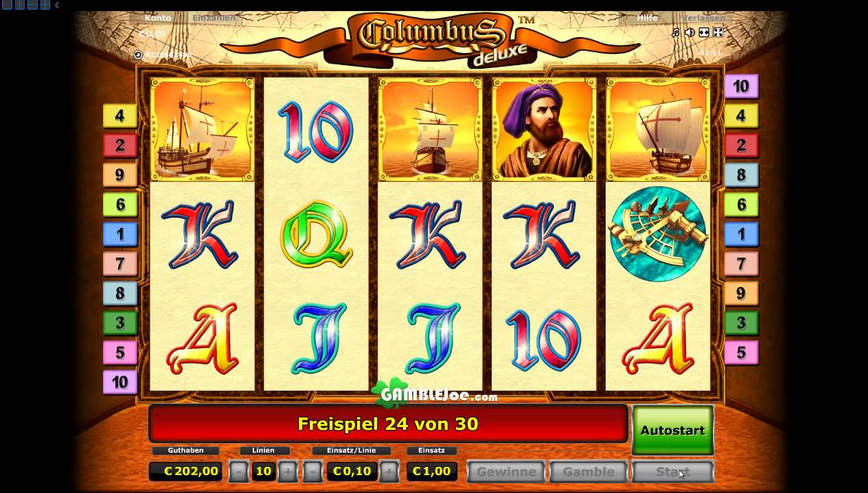Select the four-pane grid layout icon
The width and height of the screenshot is (868, 493).
point(45,4)
